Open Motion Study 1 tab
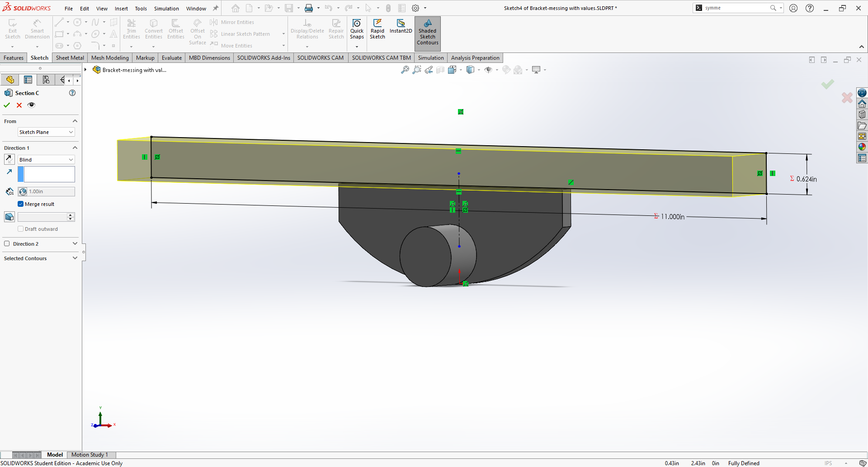 coord(90,455)
